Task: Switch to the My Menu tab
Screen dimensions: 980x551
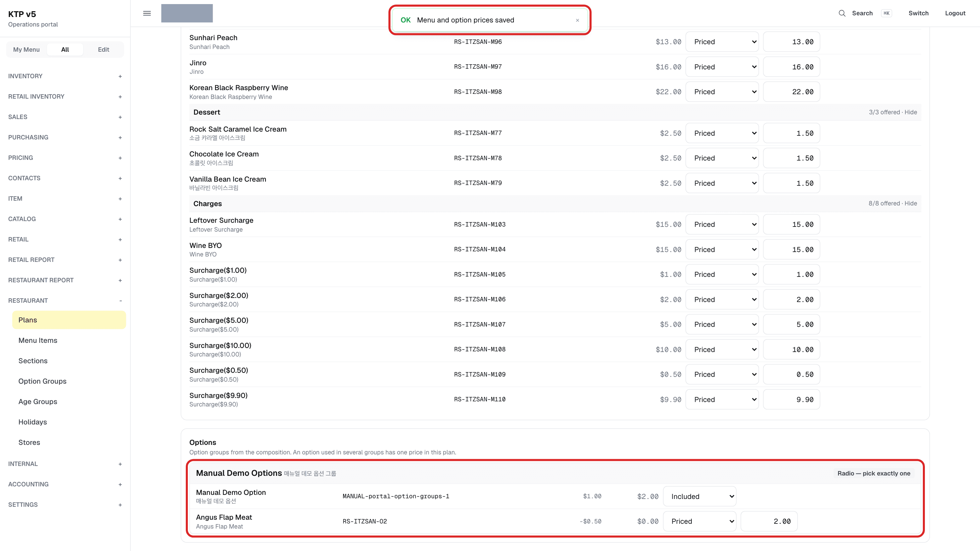Action: (x=26, y=49)
